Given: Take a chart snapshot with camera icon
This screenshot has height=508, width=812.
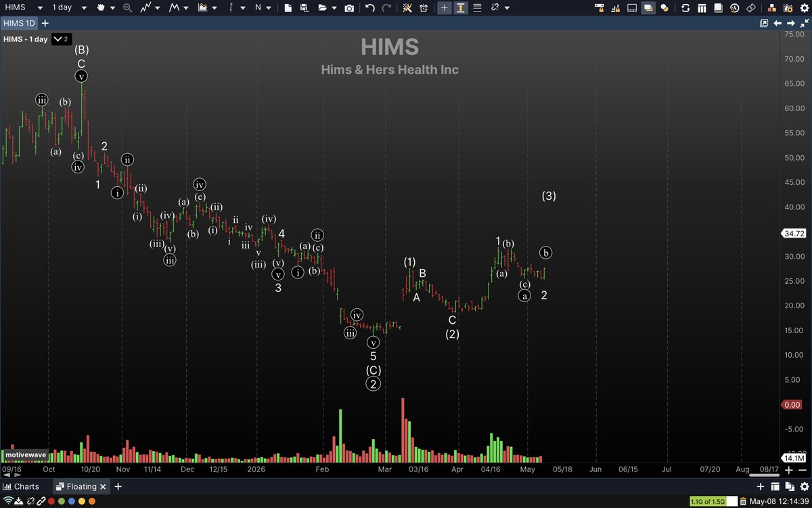Looking at the screenshot, I should click(x=349, y=7).
